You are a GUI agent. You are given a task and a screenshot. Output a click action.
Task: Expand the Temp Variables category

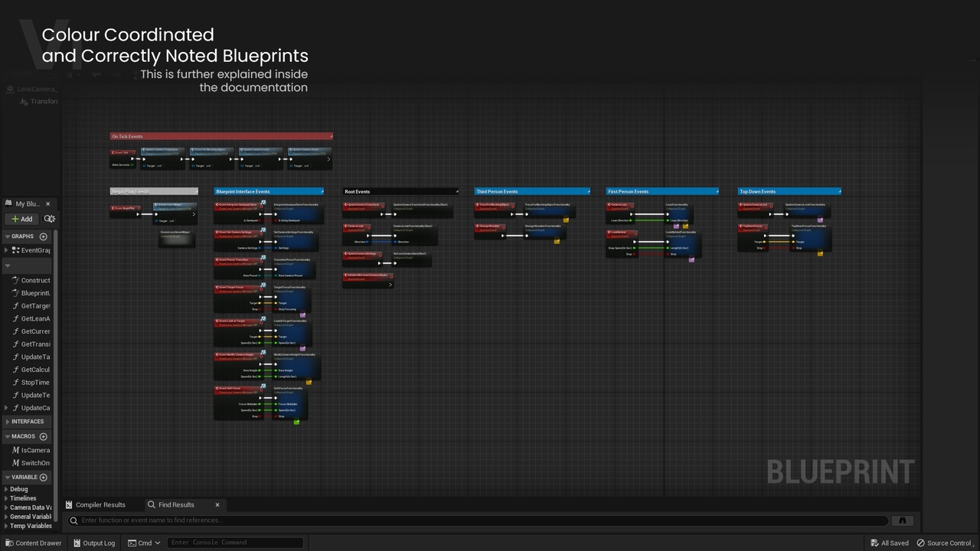6,526
